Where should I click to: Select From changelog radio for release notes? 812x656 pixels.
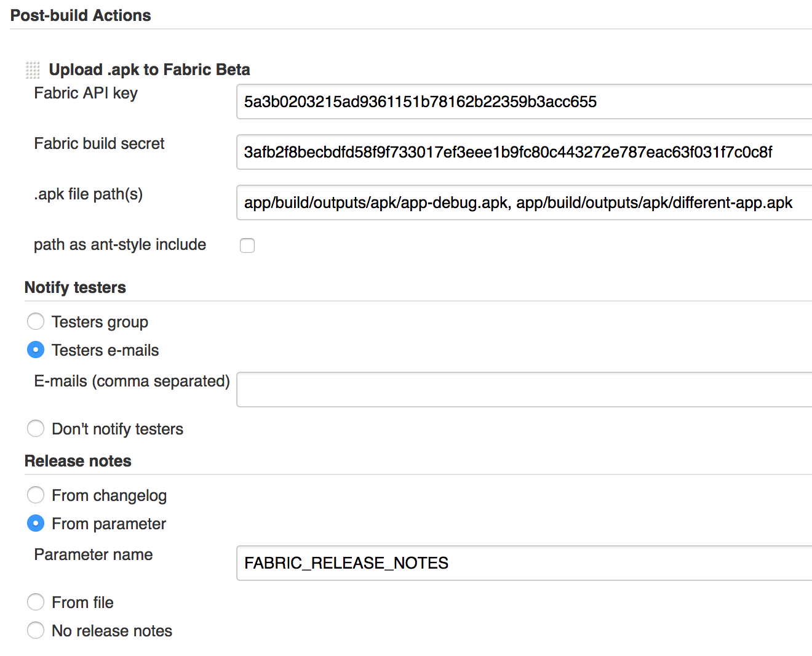click(36, 495)
